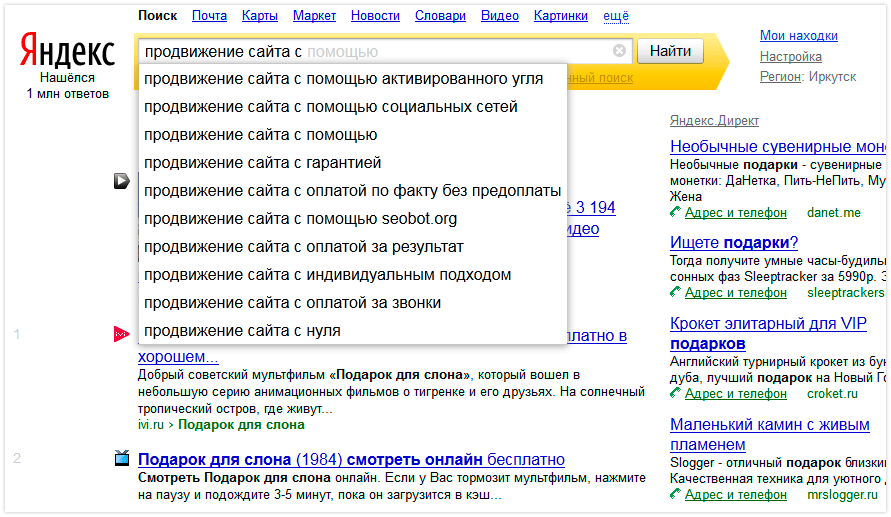Click 'Адрес и телефон' for danet.me
The height and width of the screenshot is (517, 891).
point(735,212)
